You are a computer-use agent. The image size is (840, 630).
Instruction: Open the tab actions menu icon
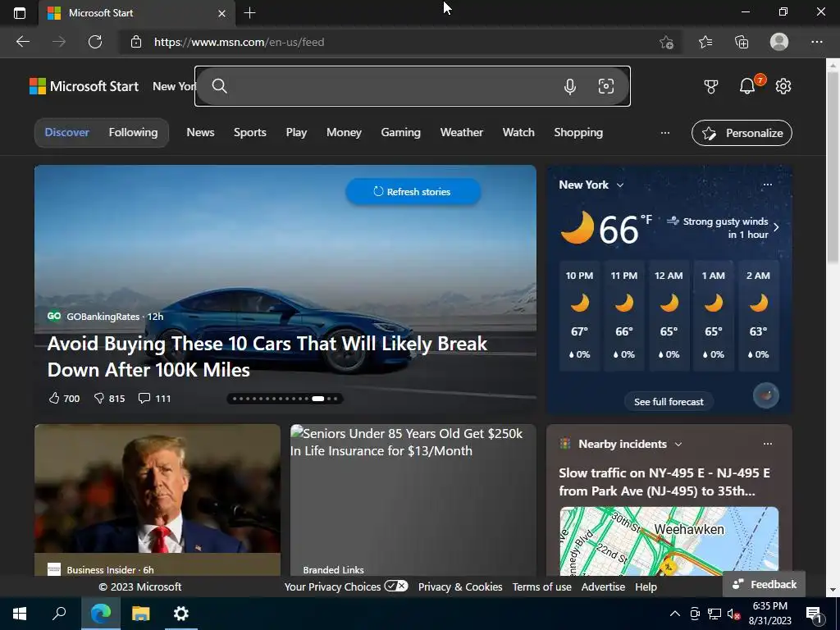coord(20,13)
